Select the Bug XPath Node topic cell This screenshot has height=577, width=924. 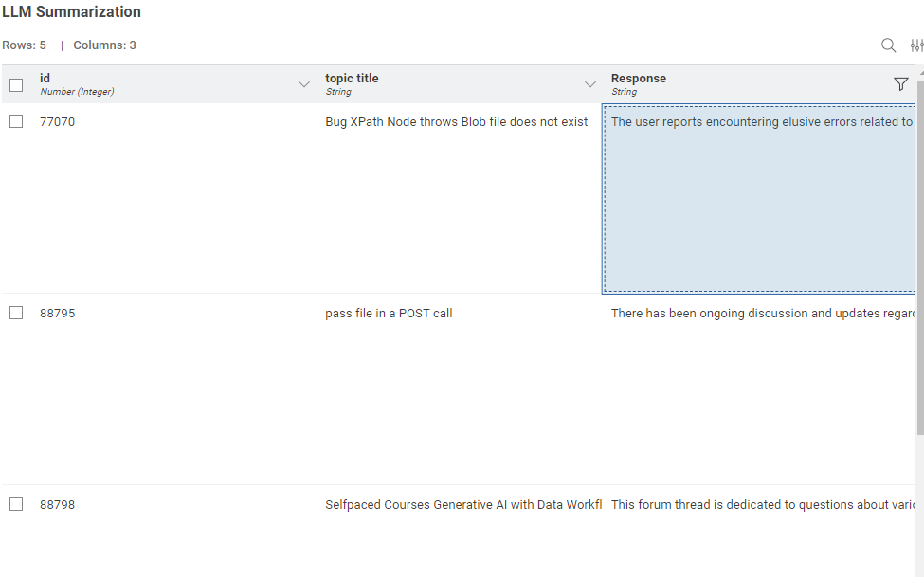[456, 122]
